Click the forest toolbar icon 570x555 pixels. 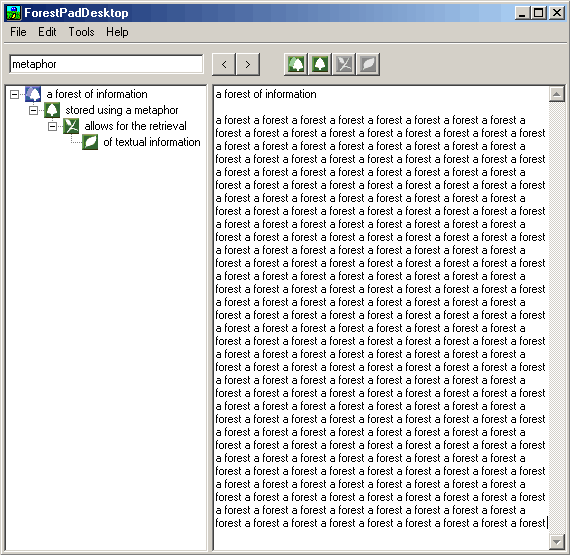click(296, 64)
